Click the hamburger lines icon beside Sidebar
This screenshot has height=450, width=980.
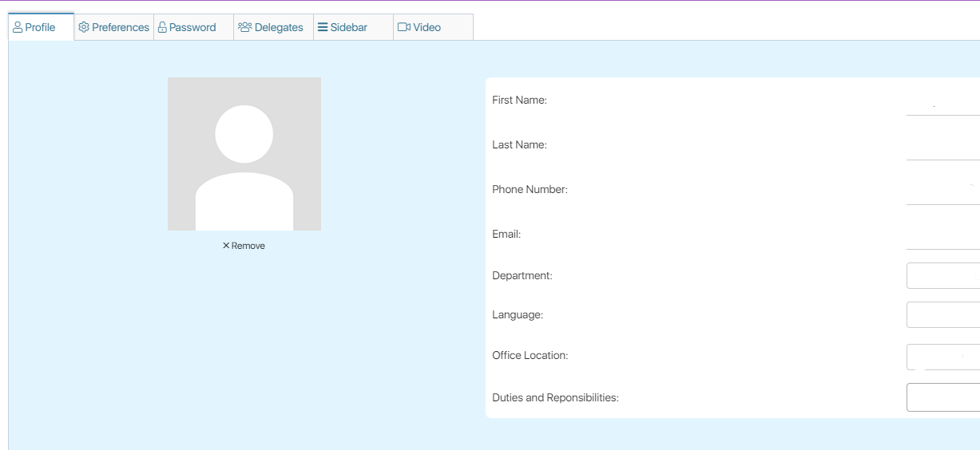pos(323,27)
